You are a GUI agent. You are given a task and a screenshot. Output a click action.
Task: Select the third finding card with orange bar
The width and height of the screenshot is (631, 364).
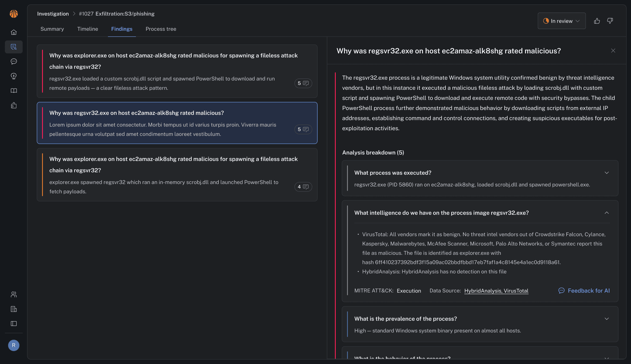point(177,175)
